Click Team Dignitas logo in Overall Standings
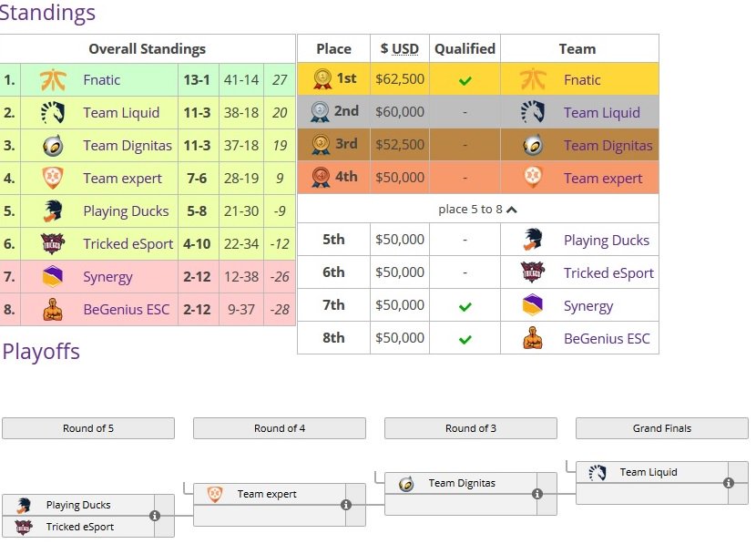This screenshot has height=544, width=756. 53,145
